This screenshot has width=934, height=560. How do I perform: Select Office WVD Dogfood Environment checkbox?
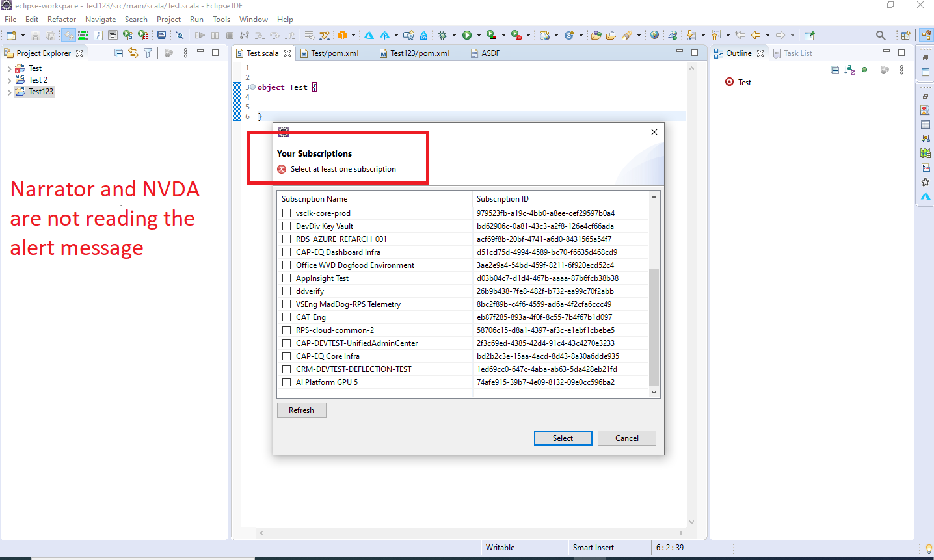click(x=286, y=265)
